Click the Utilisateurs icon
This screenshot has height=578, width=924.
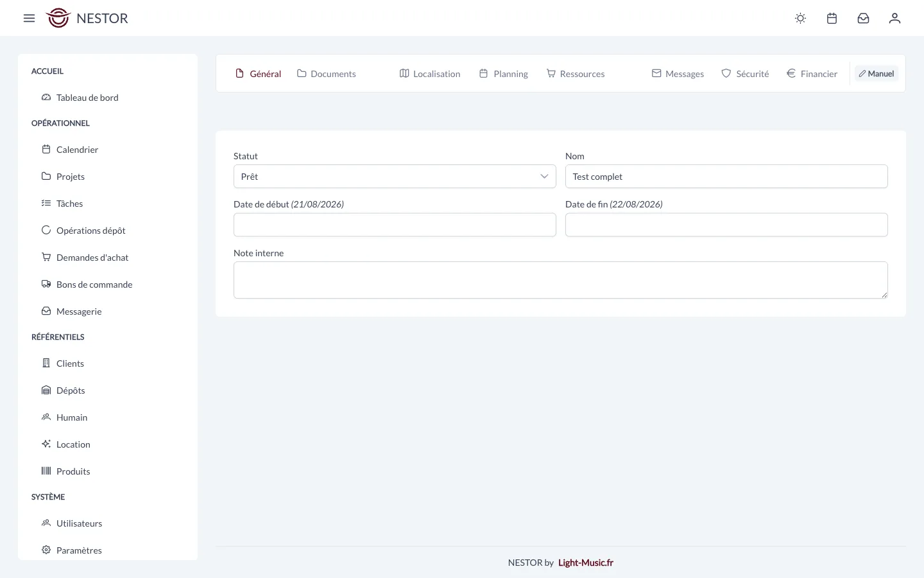(46, 523)
